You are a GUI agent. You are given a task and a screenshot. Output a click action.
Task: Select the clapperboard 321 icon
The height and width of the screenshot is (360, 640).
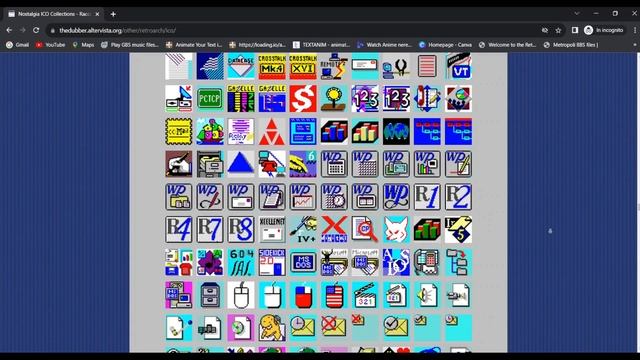click(365, 295)
